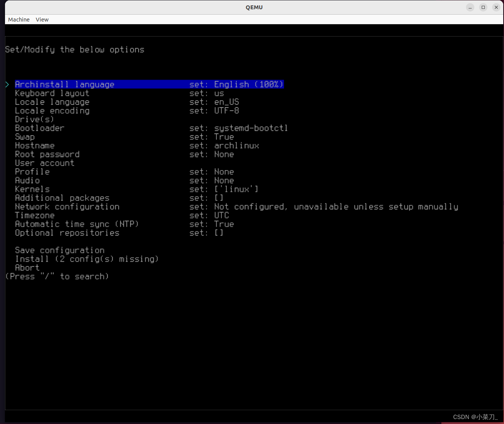This screenshot has height=424, width=504.
Task: Open the Keyboard layout setting
Action: pos(52,93)
